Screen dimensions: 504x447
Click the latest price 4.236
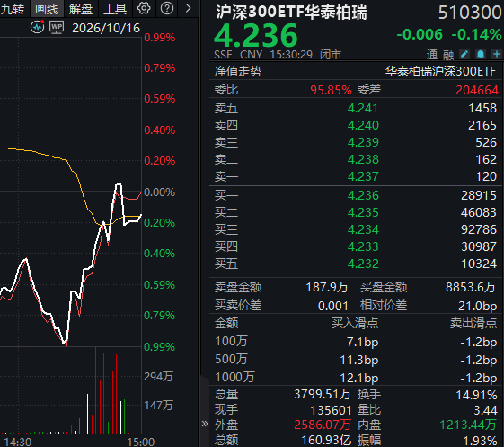coord(256,35)
